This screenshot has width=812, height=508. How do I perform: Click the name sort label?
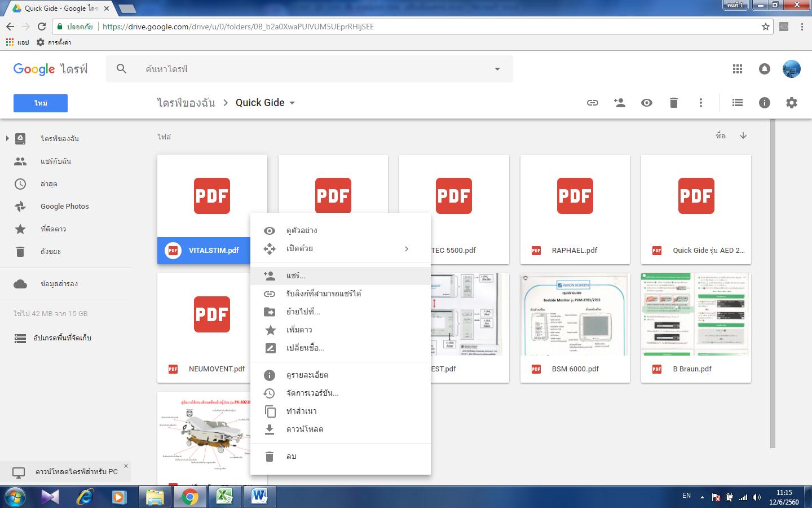[x=721, y=135]
